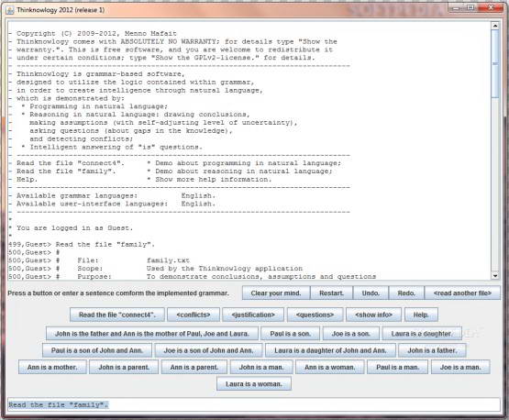Viewport: 509px width, 420px height.
Task: Click the "Help." button
Action: [421, 315]
